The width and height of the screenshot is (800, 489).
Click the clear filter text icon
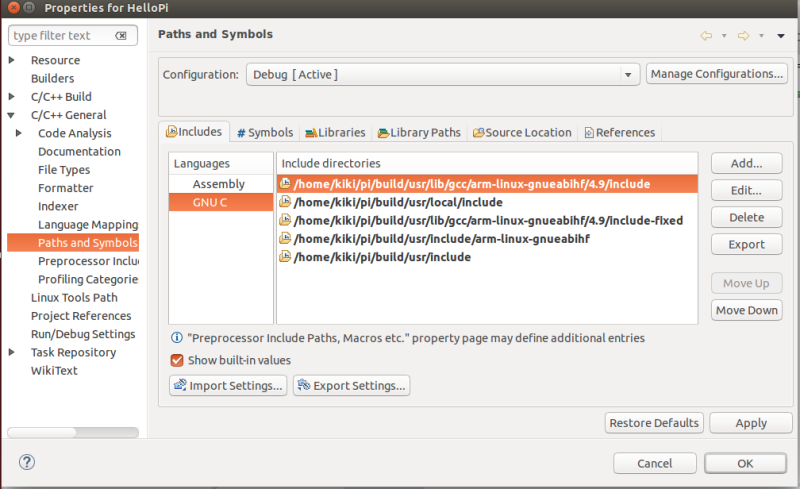tap(121, 35)
